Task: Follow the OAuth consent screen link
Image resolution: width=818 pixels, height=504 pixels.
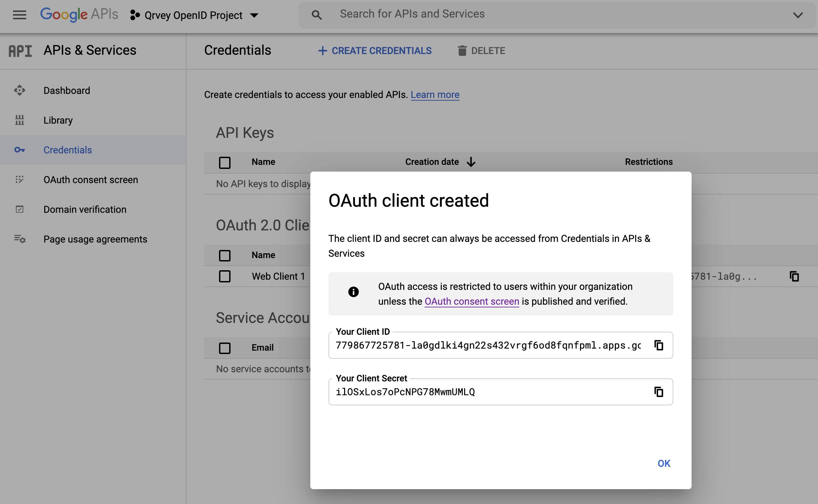Action: (472, 301)
